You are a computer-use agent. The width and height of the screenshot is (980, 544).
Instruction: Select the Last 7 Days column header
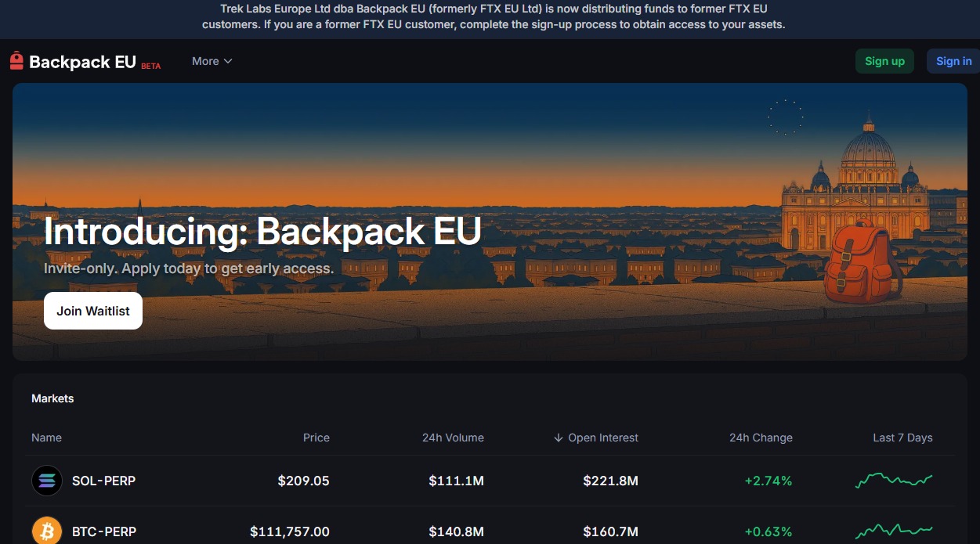[902, 438]
